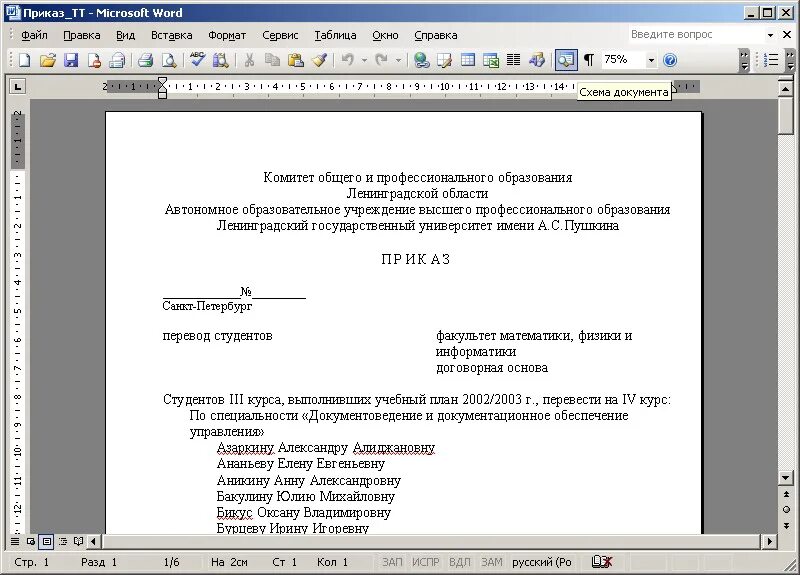Send document by e-mail icon
The height and width of the screenshot is (575, 800).
pyautogui.click(x=117, y=60)
